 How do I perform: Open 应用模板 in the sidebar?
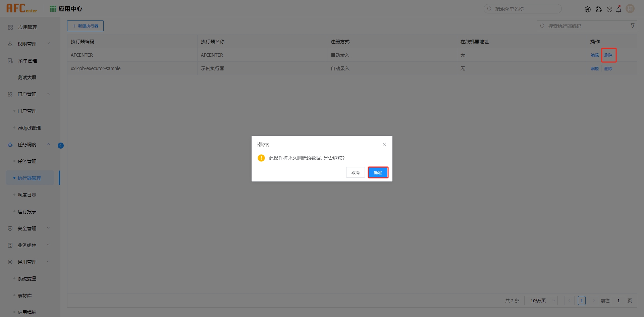click(27, 312)
